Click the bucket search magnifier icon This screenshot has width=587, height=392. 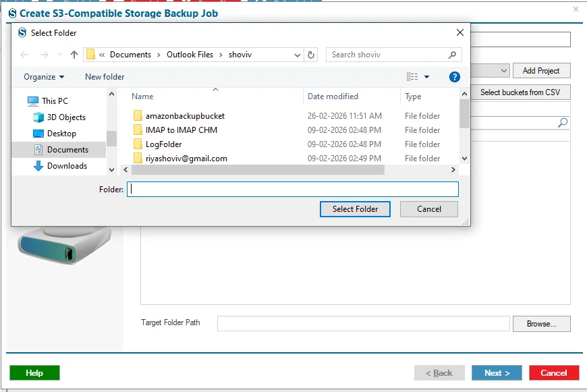pos(563,122)
